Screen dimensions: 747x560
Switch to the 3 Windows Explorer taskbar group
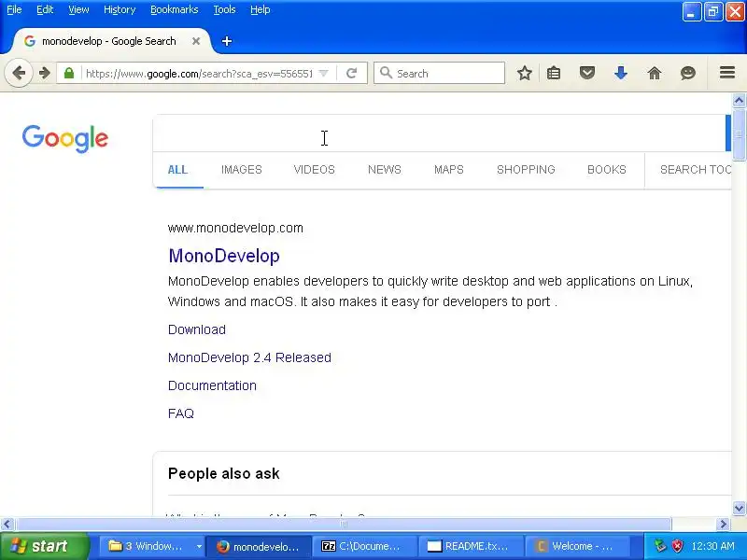point(151,546)
